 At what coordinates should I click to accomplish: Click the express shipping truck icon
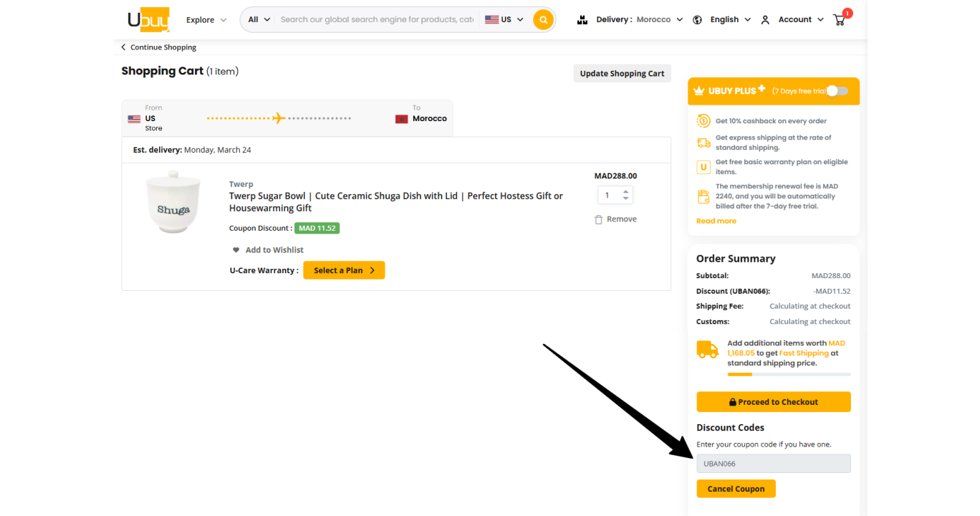tap(703, 143)
